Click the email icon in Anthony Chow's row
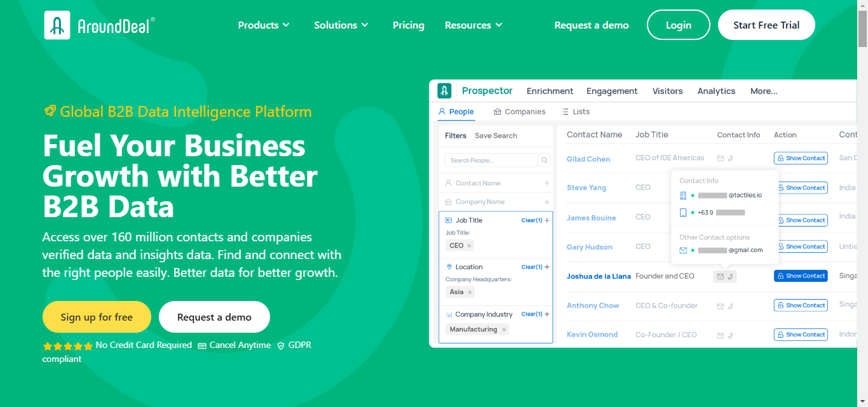Screen dimensions: 868x407 (721, 306)
